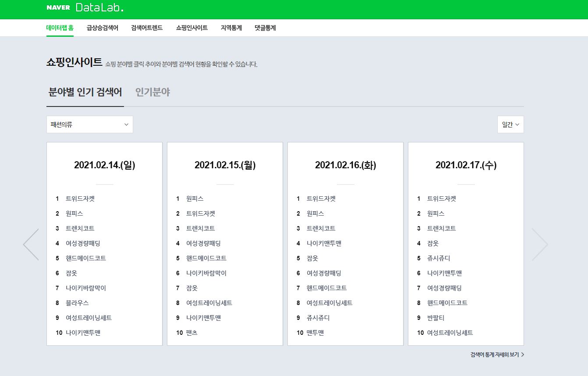Click the 2021.02.15.(월) date heading
The width and height of the screenshot is (588, 376).
coord(225,165)
